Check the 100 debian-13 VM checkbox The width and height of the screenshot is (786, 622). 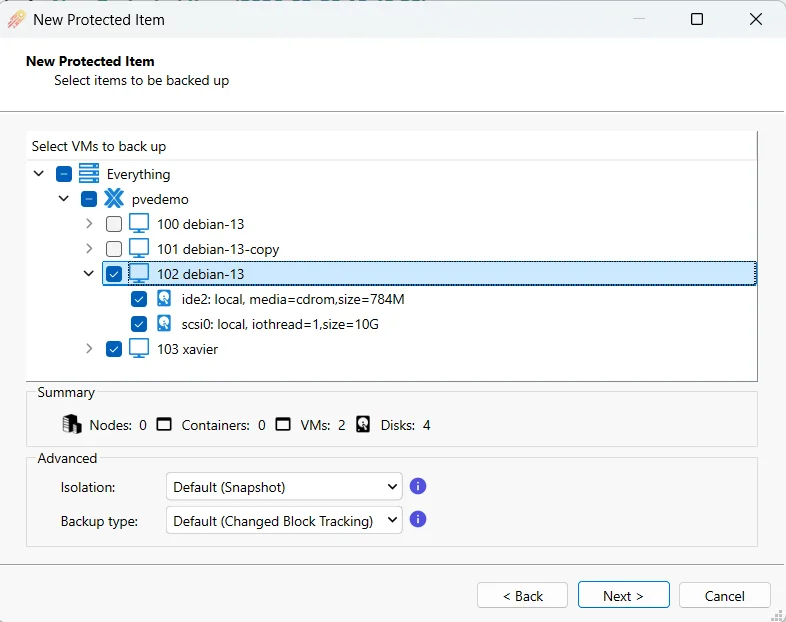pyautogui.click(x=114, y=224)
